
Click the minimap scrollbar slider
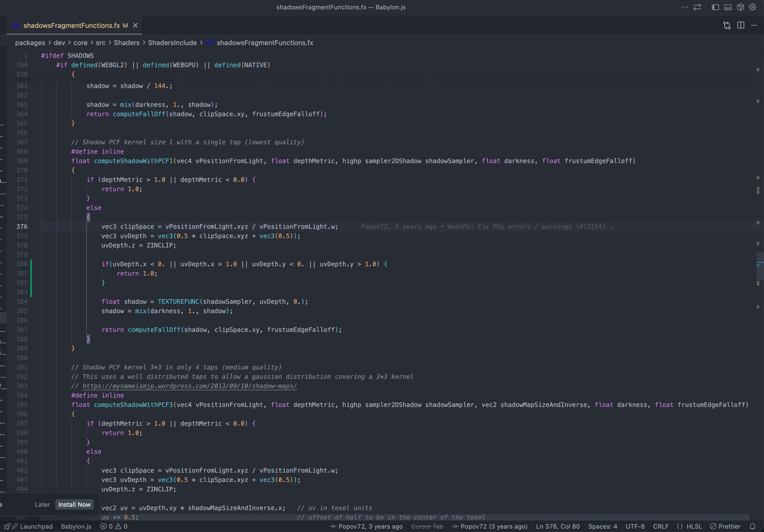(x=760, y=266)
